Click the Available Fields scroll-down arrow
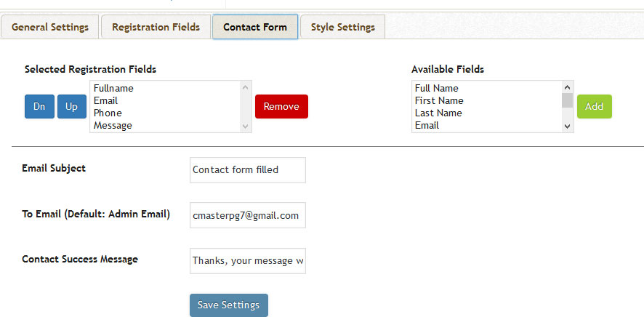Image resolution: width=644 pixels, height=317 pixels. tap(567, 127)
